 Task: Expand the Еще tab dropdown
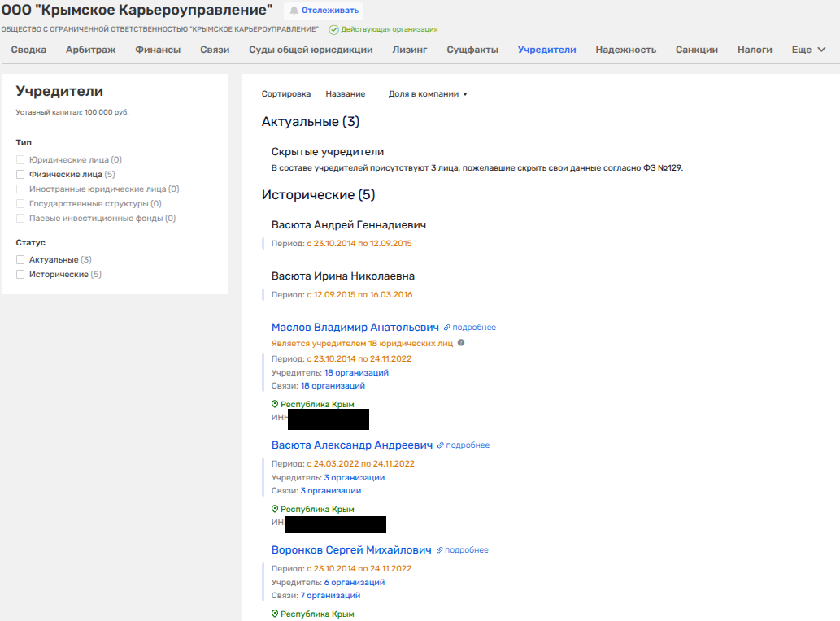(x=808, y=50)
